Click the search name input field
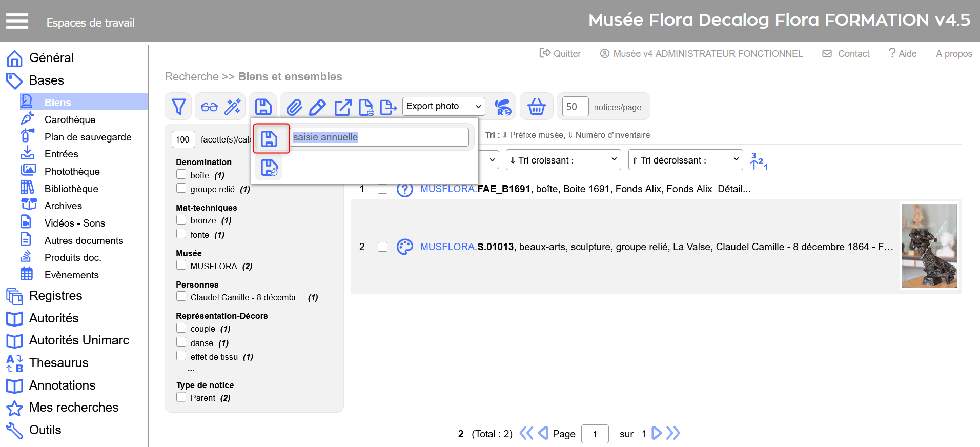 [x=379, y=137]
